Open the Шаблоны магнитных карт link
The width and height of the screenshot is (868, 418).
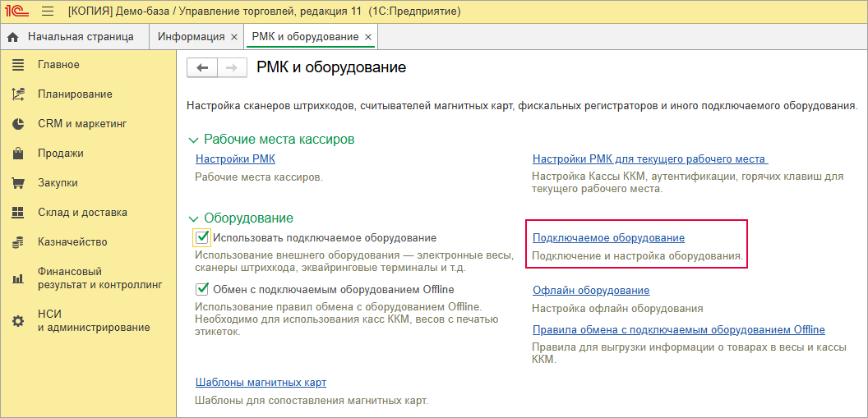coord(261,383)
